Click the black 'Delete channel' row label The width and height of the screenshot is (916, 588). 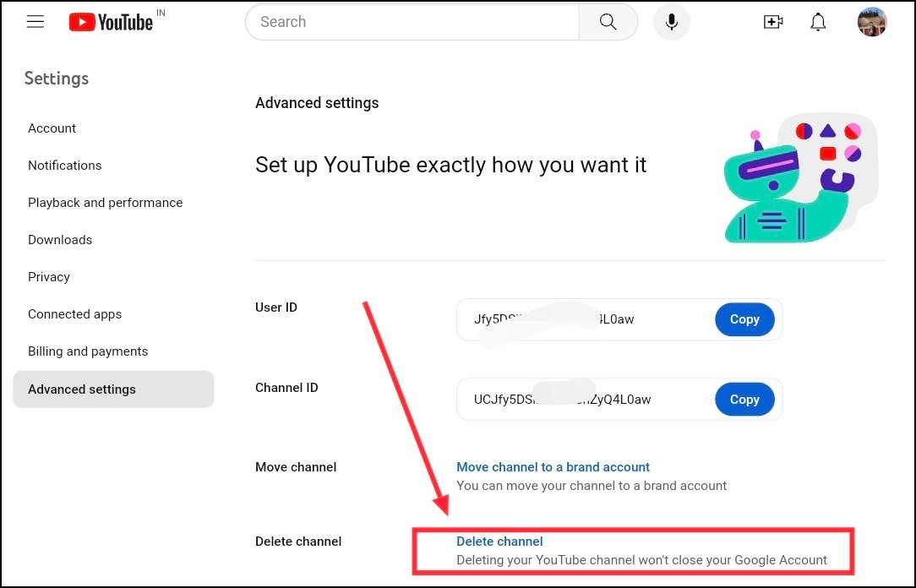(298, 542)
